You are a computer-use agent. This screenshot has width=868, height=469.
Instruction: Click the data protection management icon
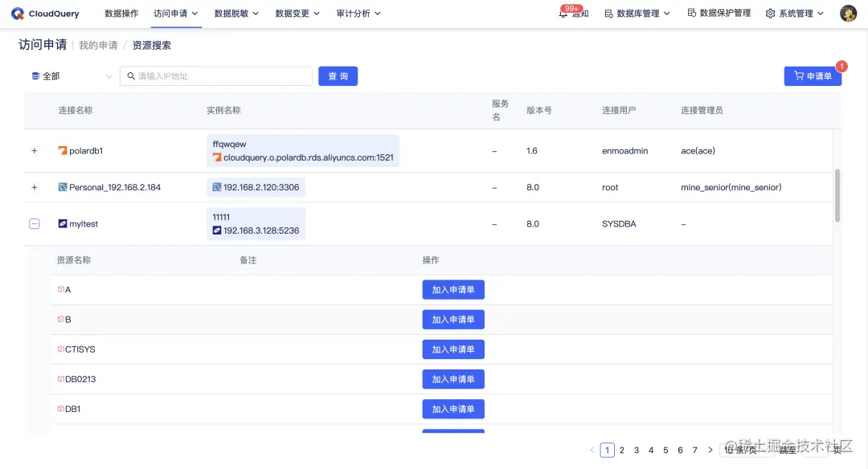click(691, 13)
